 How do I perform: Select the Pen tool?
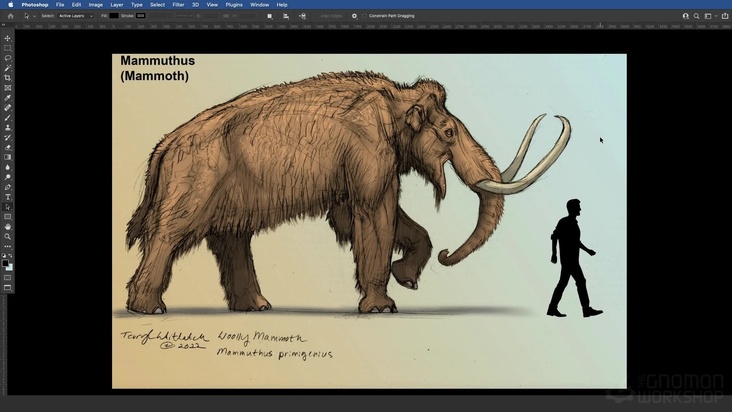click(x=7, y=187)
